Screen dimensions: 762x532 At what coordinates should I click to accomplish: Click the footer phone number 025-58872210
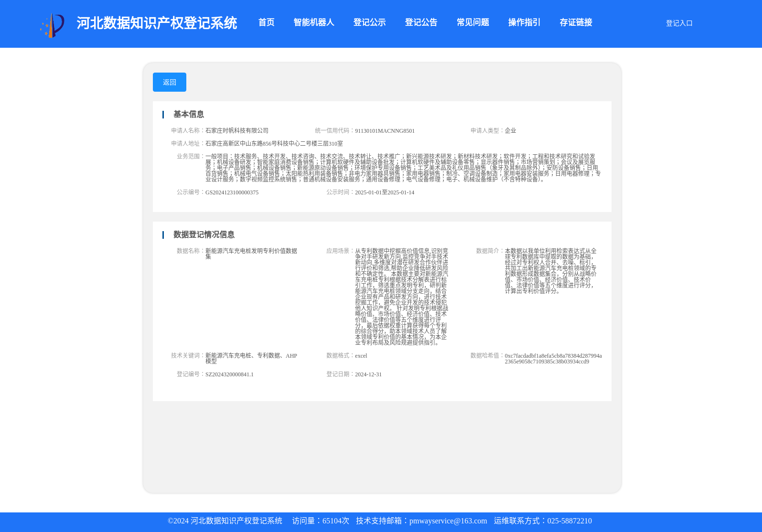point(569,521)
